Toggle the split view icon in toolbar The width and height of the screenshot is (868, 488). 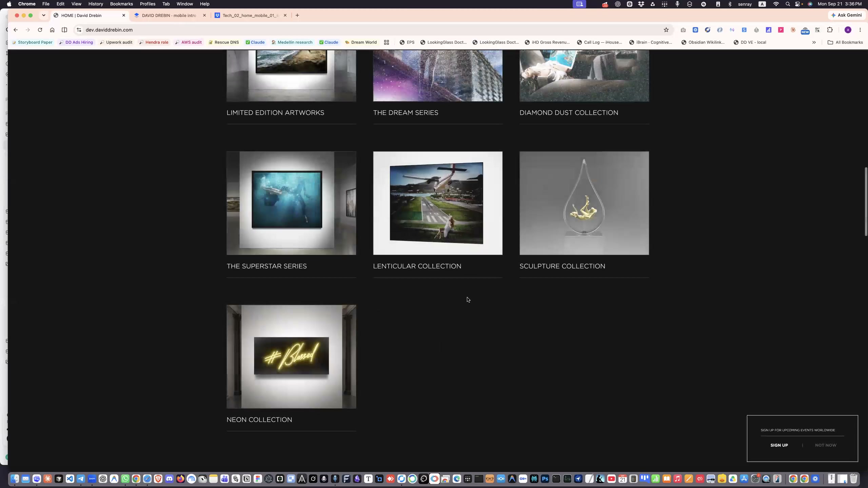tap(64, 30)
